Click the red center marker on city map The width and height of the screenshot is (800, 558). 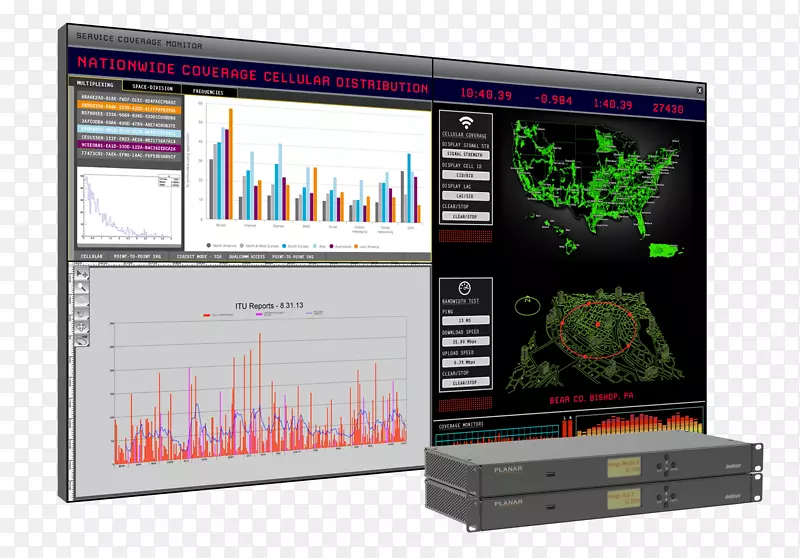click(597, 324)
